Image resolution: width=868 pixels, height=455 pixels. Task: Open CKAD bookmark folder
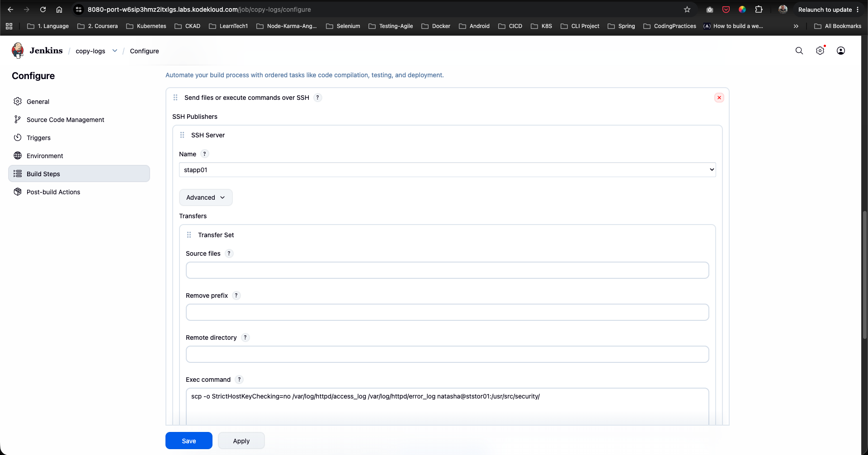187,26
